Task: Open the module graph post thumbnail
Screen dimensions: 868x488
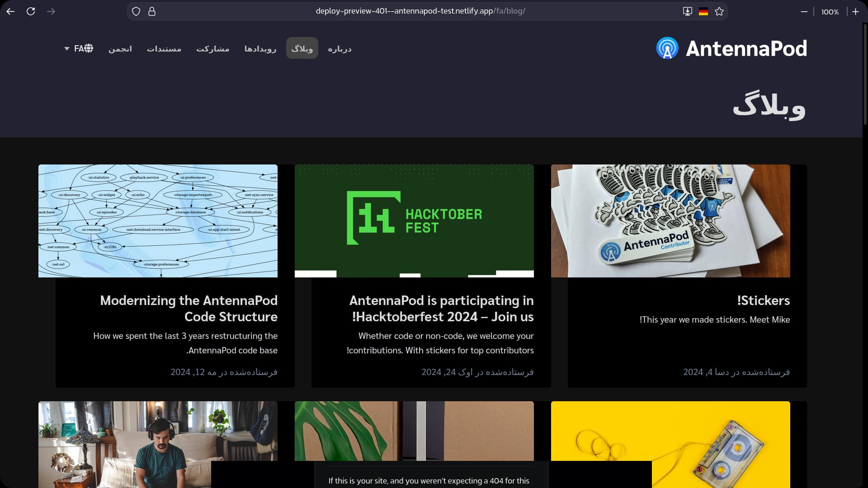Action: (158, 221)
